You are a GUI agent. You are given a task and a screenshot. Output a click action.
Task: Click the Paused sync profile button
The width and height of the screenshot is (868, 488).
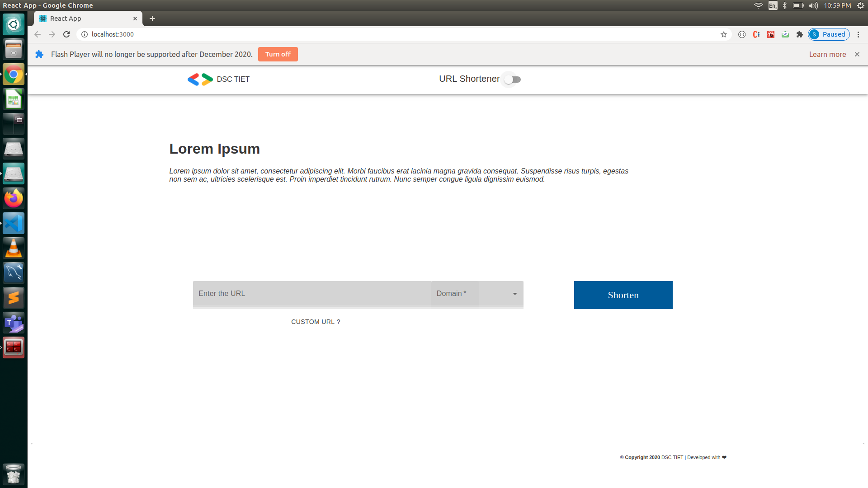pos(829,34)
